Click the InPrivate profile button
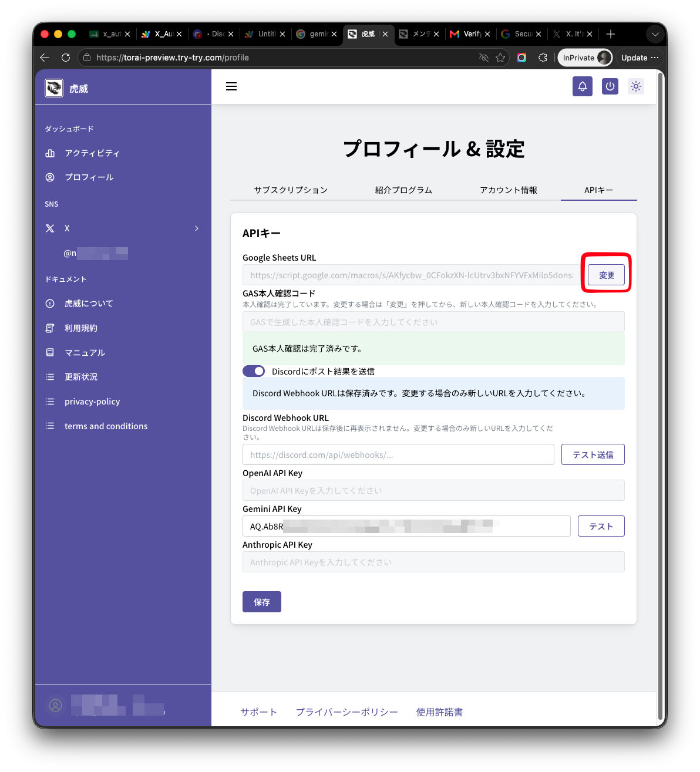The image size is (700, 772). [585, 58]
